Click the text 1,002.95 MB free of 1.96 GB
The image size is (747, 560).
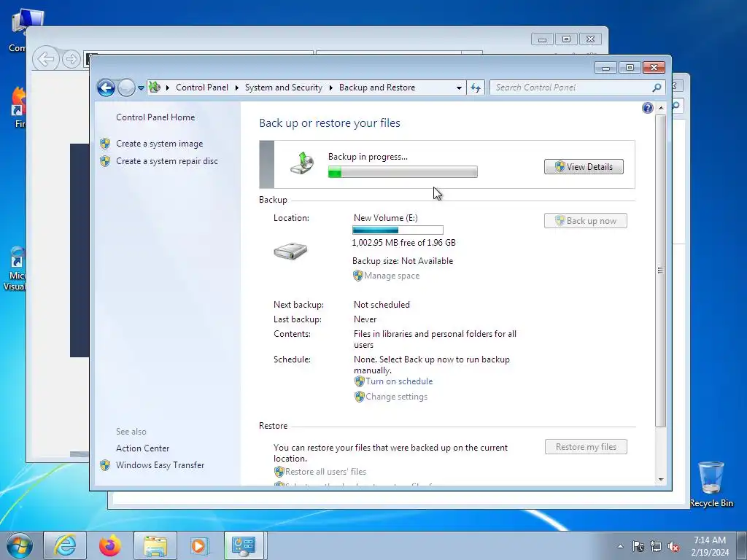(x=404, y=243)
